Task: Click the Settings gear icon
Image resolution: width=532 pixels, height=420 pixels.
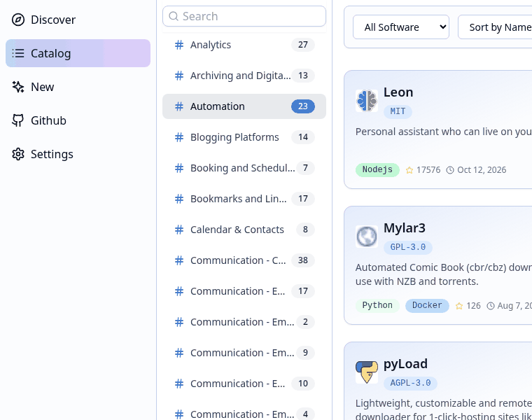Action: [x=18, y=154]
